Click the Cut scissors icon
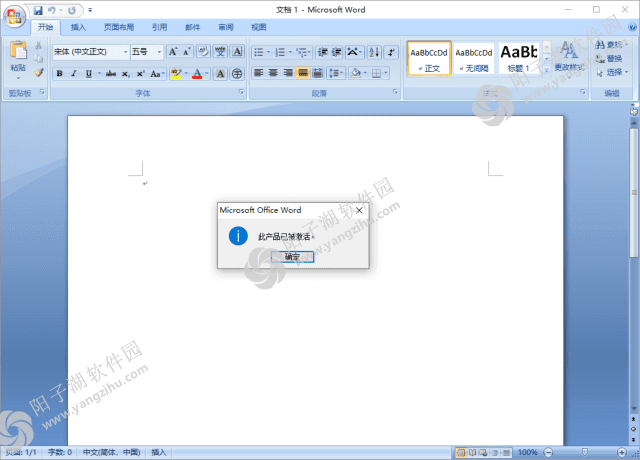The height and width of the screenshot is (460, 640). 38,45
